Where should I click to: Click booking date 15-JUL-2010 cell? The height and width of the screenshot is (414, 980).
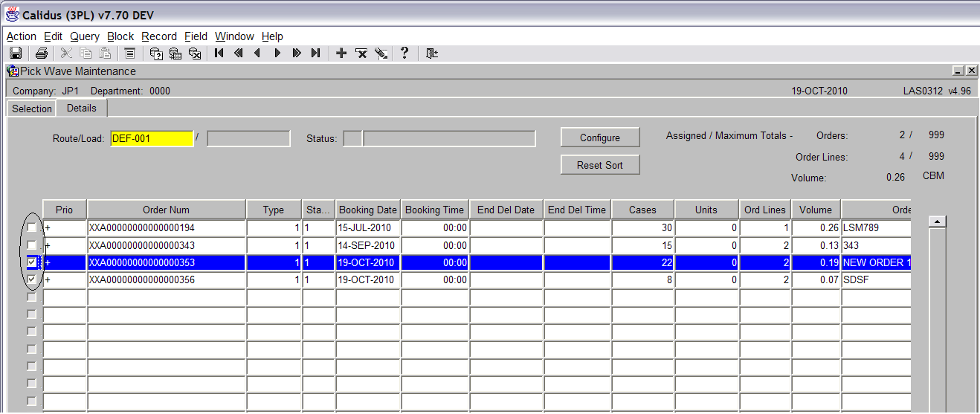[x=368, y=227]
